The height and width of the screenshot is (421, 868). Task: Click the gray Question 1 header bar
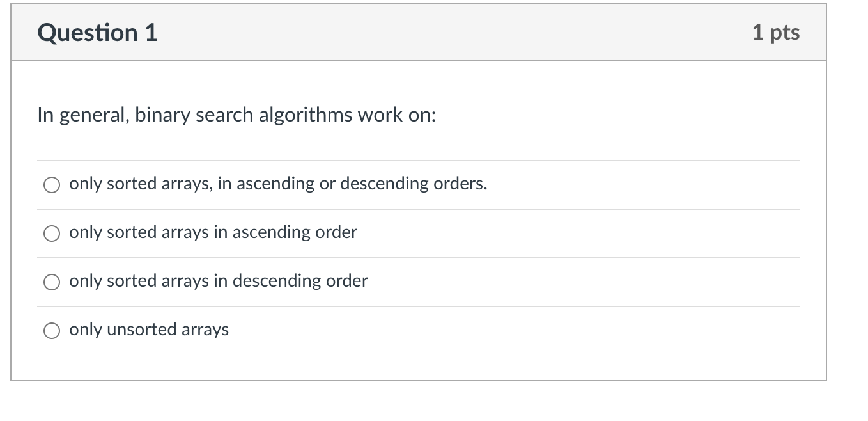(419, 33)
